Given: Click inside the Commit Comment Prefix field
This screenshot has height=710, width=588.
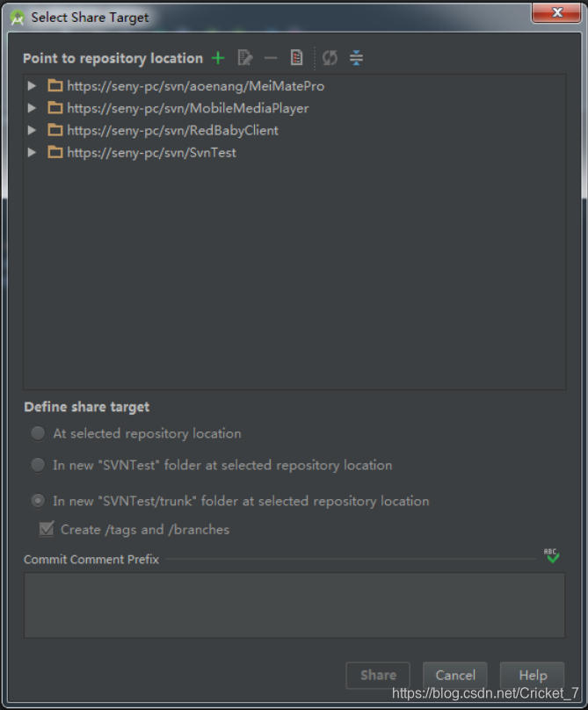Looking at the screenshot, I should 294,605.
